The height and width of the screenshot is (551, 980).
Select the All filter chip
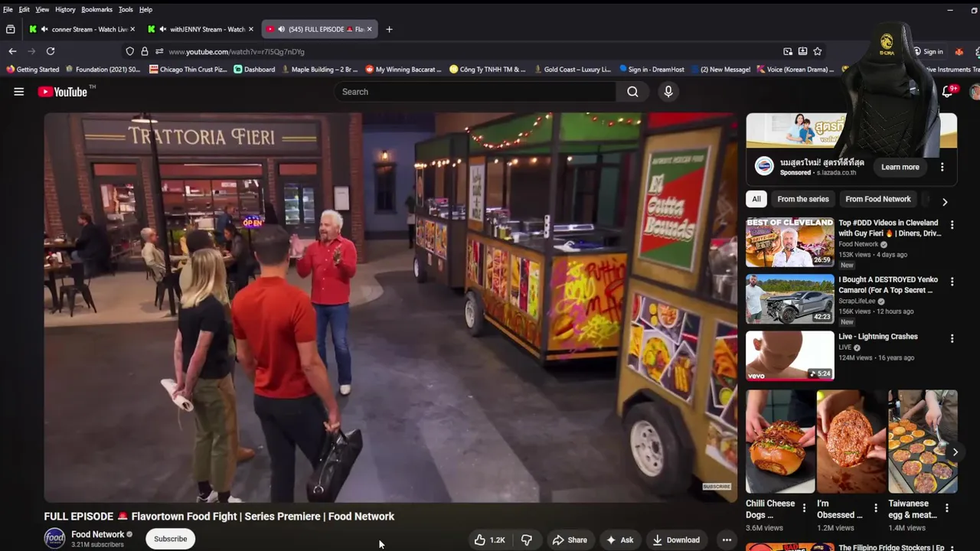click(756, 199)
